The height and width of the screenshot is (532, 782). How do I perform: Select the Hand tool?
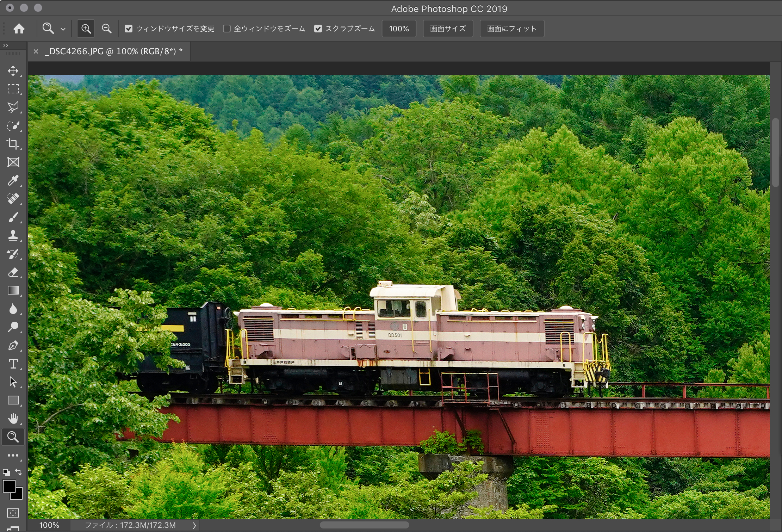[13, 419]
